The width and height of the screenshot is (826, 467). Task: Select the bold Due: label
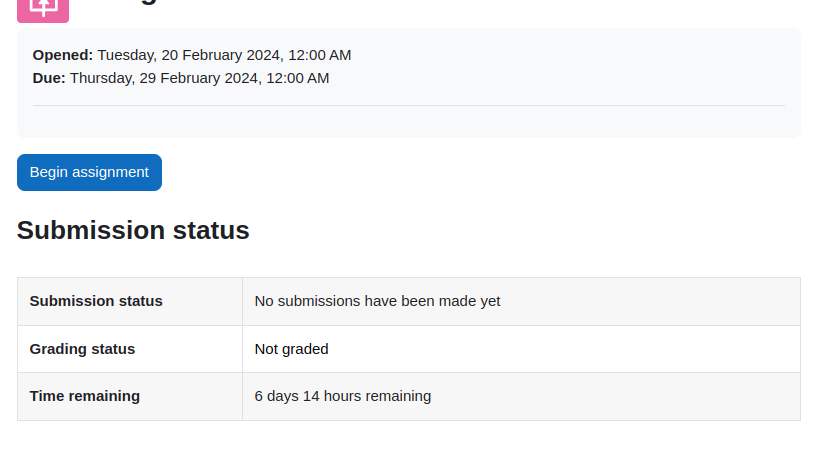(49, 78)
